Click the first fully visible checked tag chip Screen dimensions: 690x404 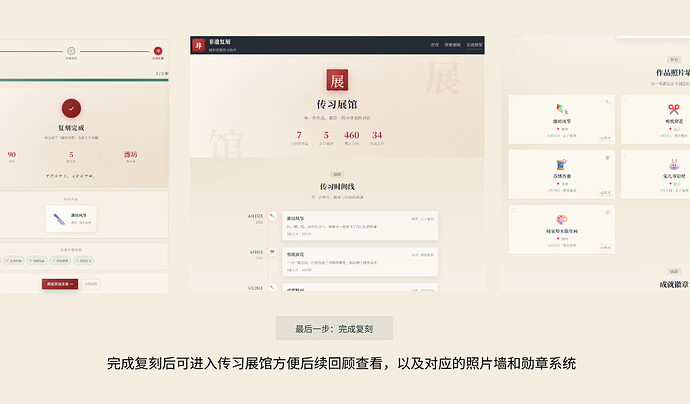click(x=14, y=261)
